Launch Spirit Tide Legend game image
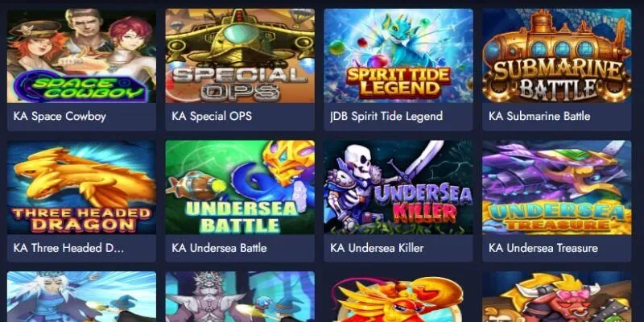Image resolution: width=644 pixels, height=322 pixels. point(398,56)
